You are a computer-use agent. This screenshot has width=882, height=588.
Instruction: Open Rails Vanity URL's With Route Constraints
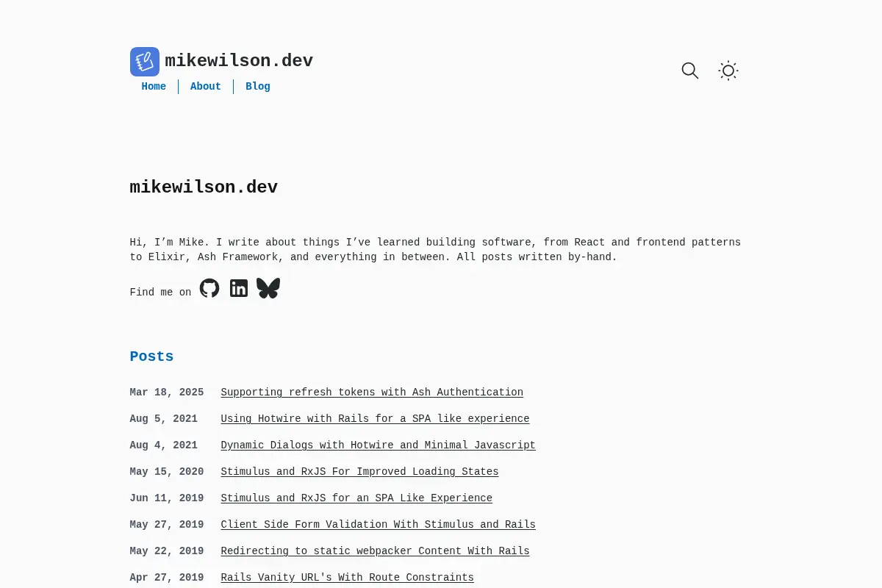347,578
